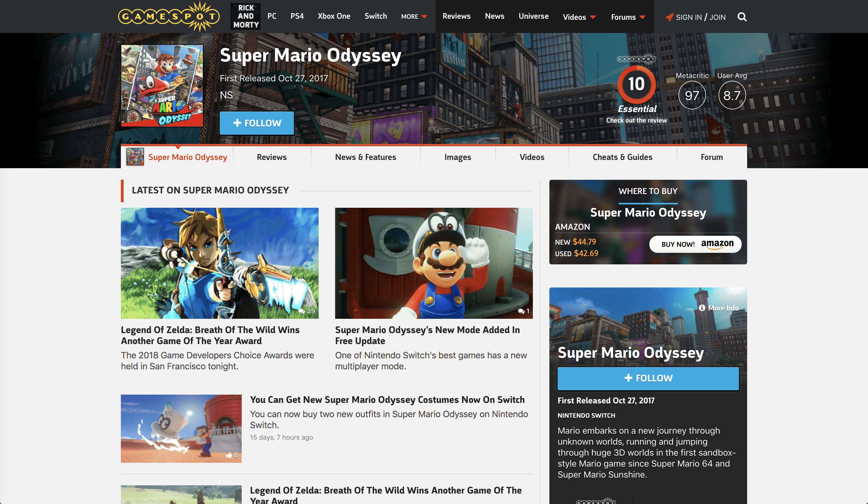868x504 pixels.
Task: Click the '15 days, 7 hours ago' timestamp
Action: coord(281,437)
